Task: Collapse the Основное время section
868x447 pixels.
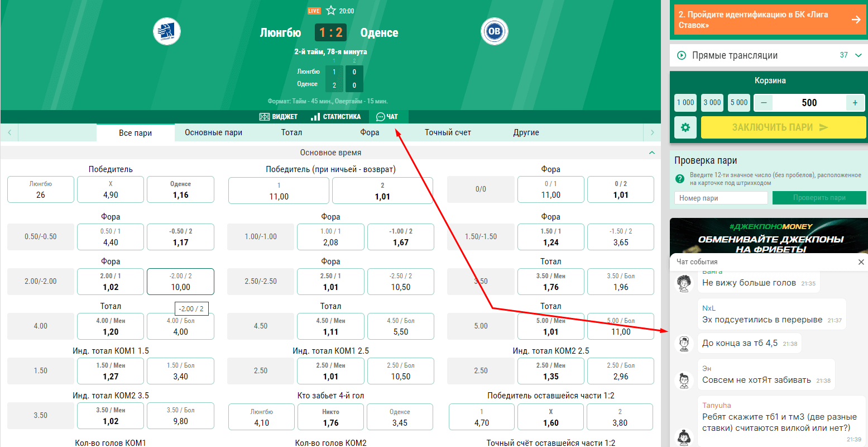Action: pyautogui.click(x=651, y=153)
